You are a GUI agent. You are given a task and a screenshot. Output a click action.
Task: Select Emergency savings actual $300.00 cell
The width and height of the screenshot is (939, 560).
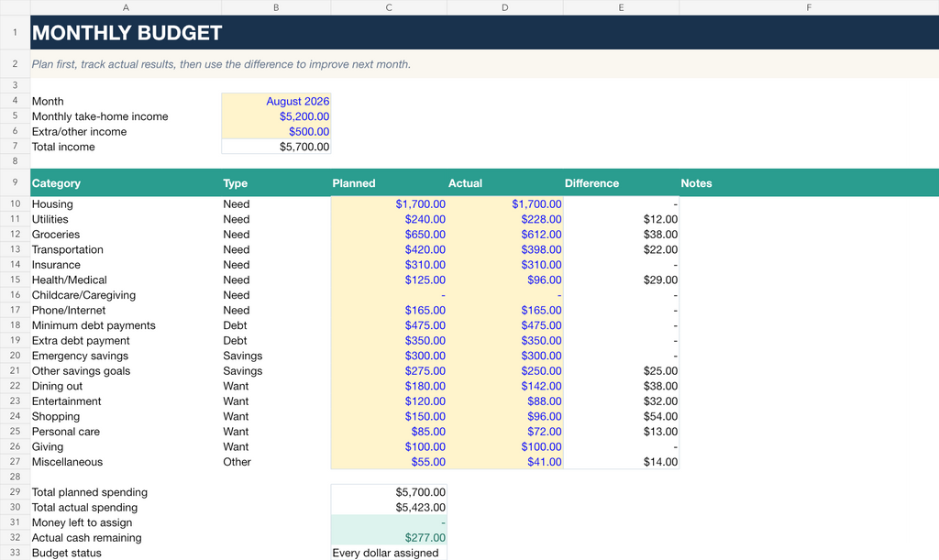pos(505,356)
